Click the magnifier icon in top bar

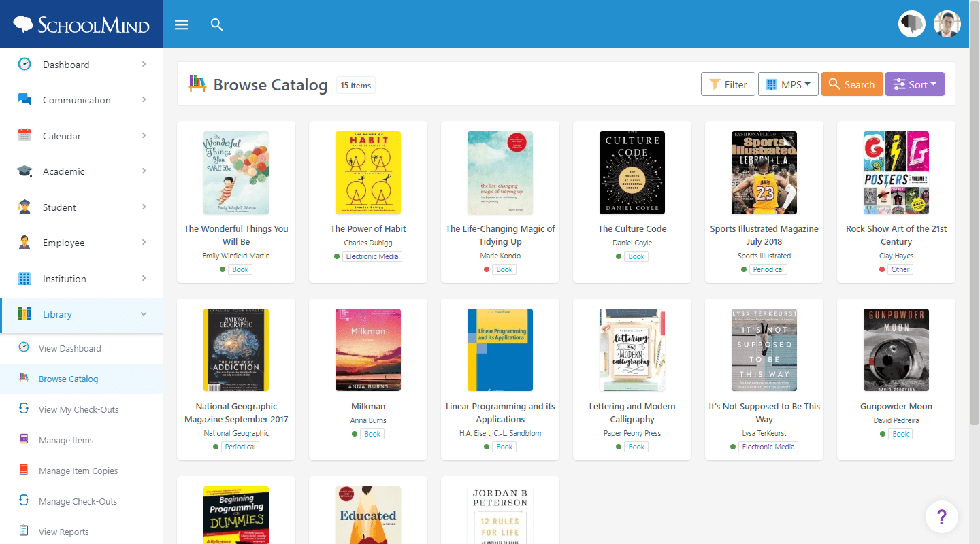pos(217,25)
